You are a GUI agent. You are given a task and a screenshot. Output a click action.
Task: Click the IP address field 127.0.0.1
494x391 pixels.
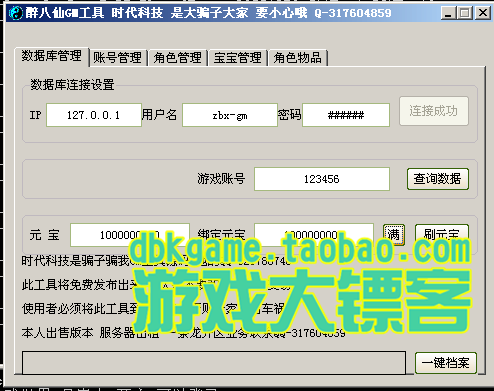tap(94, 115)
